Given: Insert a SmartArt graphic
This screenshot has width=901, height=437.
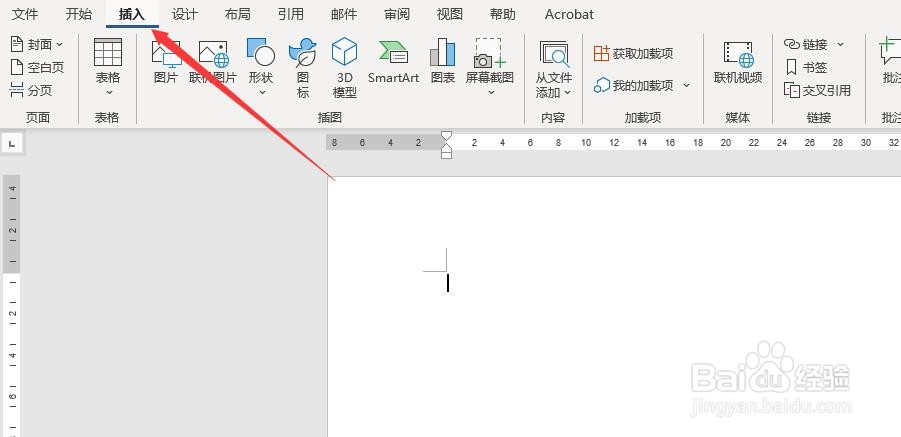Looking at the screenshot, I should [x=394, y=62].
